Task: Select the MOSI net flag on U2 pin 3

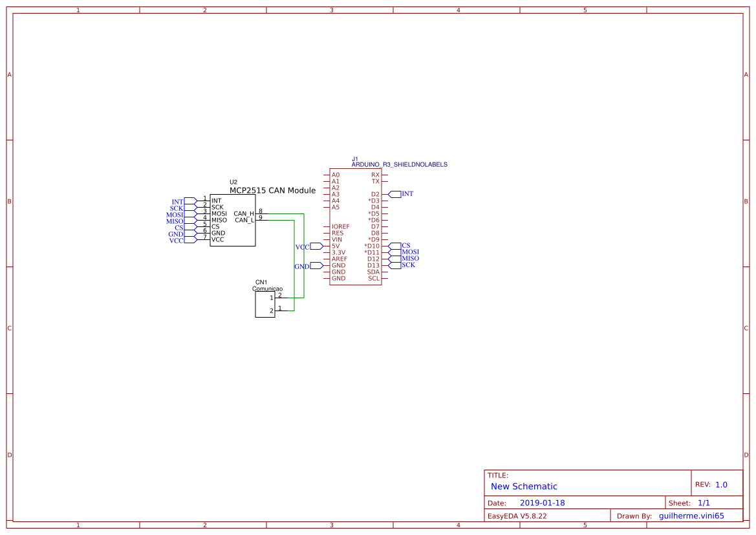Action: point(175,214)
